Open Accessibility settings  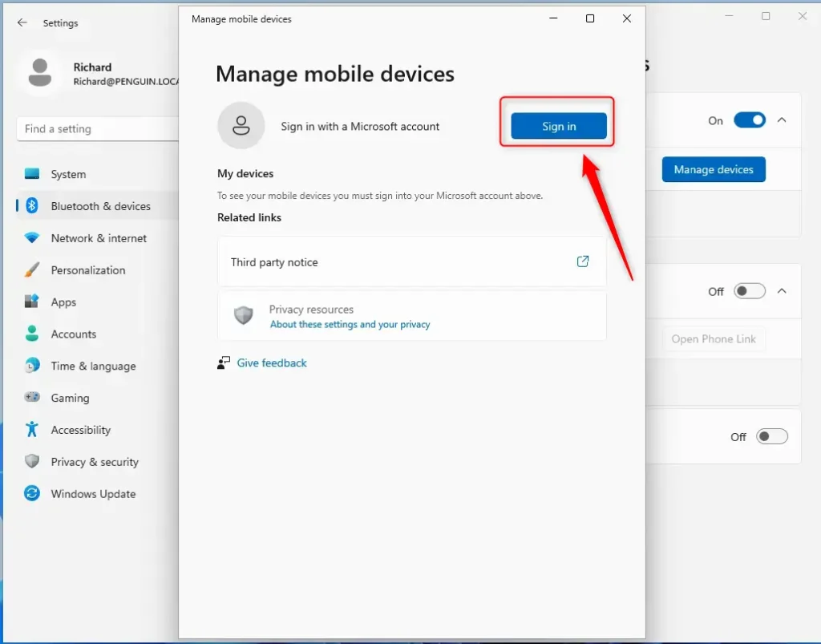97,429
